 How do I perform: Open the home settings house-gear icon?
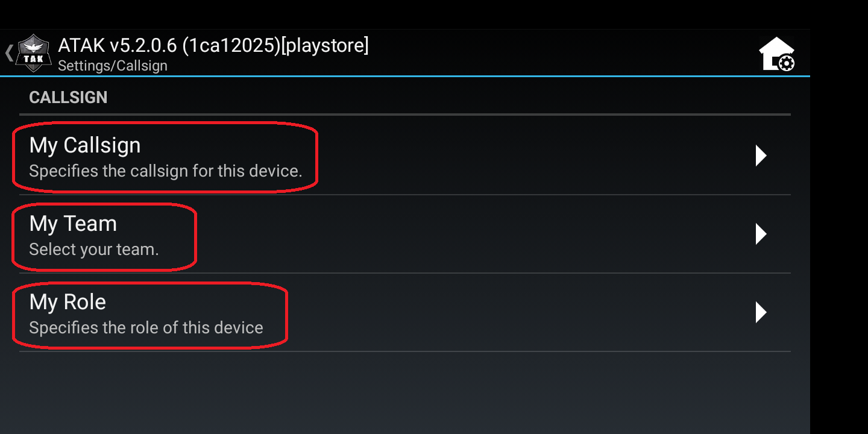776,54
